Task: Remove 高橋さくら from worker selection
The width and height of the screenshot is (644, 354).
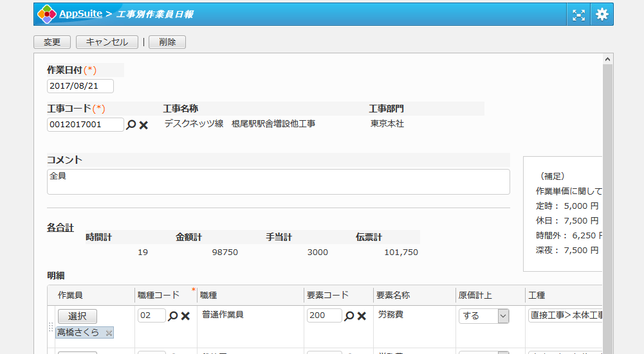Action: [x=109, y=333]
